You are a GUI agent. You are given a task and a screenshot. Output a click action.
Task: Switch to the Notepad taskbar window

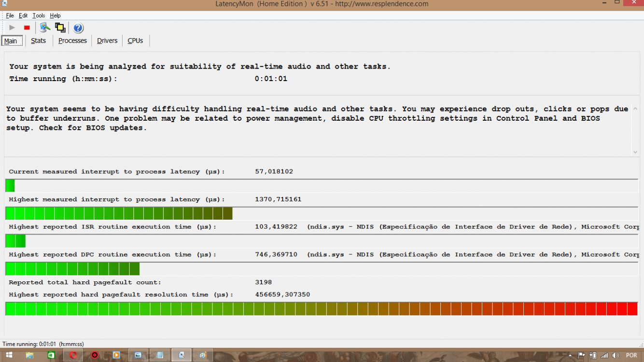160,355
